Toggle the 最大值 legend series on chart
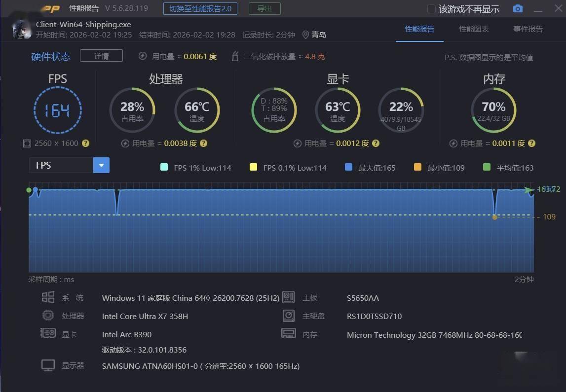 [x=349, y=168]
